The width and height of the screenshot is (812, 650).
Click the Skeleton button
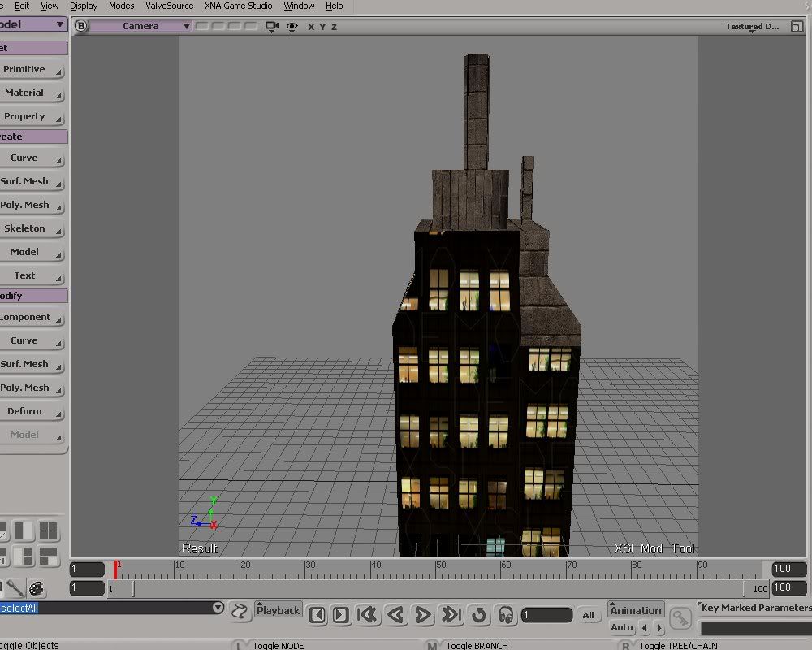click(31, 228)
